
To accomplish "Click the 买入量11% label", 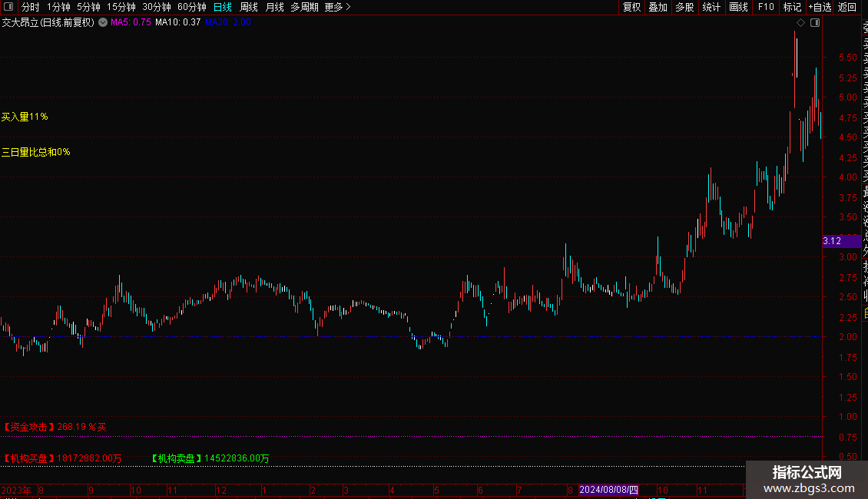I will tap(25, 117).
